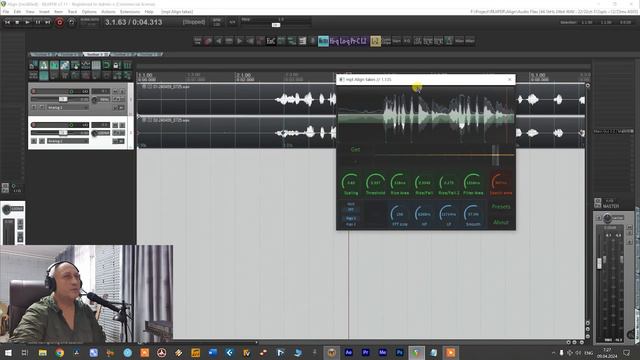Image resolution: width=640 pixels, height=360 pixels.
Task: Open the Edit menu
Action: pyautogui.click(x=17, y=12)
